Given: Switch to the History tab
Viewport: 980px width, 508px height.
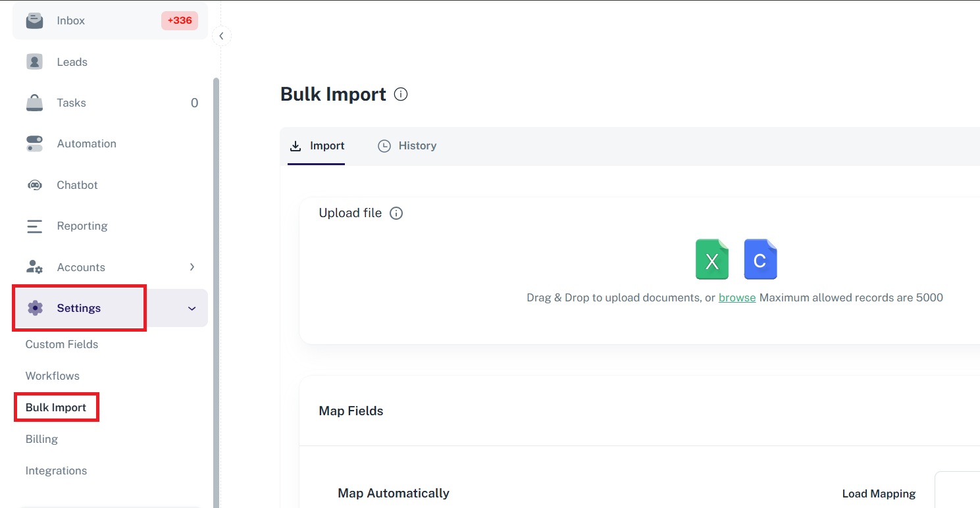Looking at the screenshot, I should (x=407, y=146).
